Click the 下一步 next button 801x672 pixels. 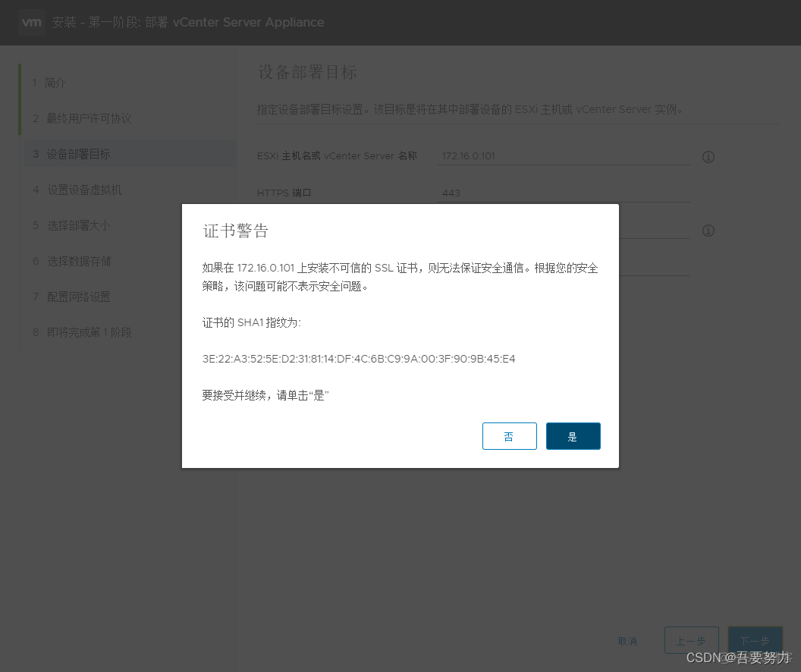point(755,640)
